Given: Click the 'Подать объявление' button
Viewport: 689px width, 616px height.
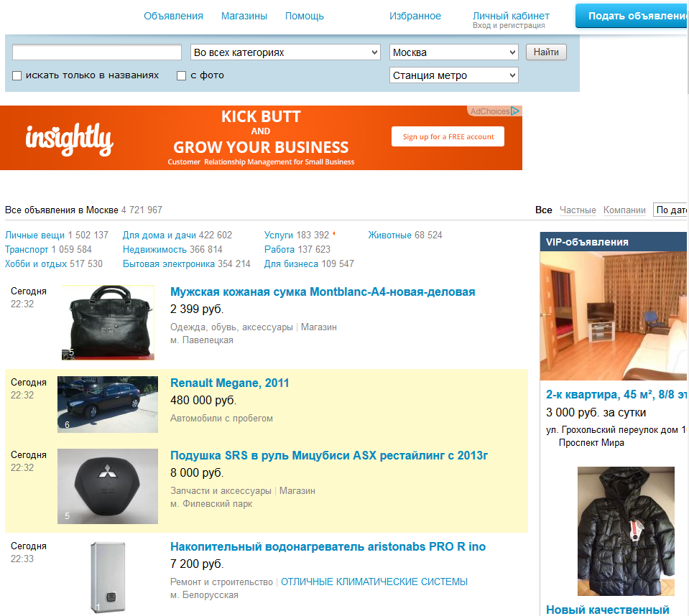Looking at the screenshot, I should 632,16.
